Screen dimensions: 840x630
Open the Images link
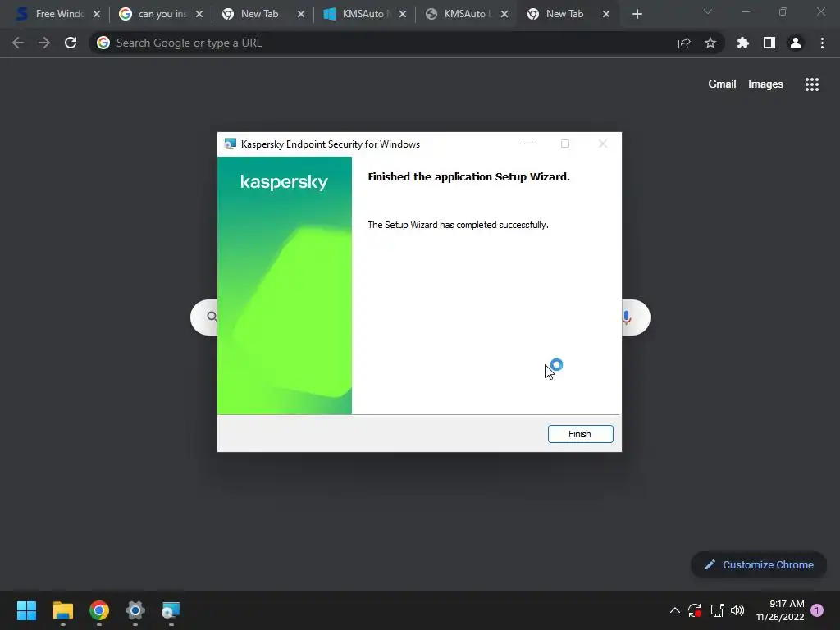(765, 84)
